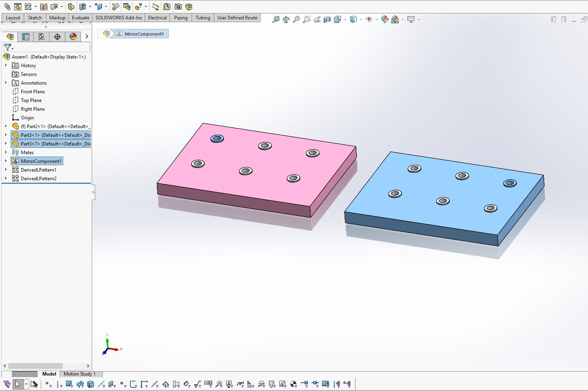Open the Markup tab
The width and height of the screenshot is (588, 391).
(x=57, y=18)
